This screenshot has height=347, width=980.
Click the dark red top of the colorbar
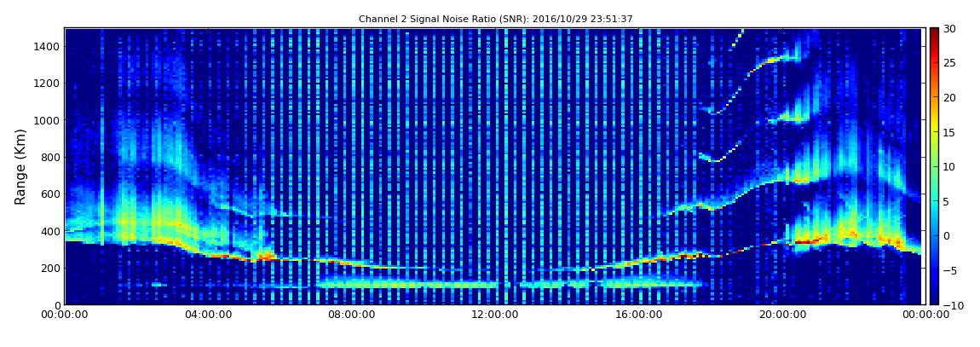tap(934, 34)
